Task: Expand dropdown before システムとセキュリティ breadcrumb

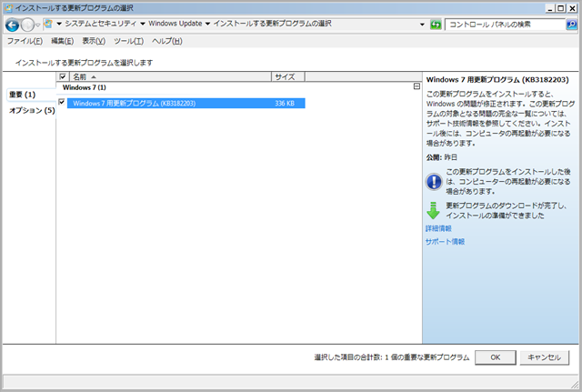Action: pos(59,24)
